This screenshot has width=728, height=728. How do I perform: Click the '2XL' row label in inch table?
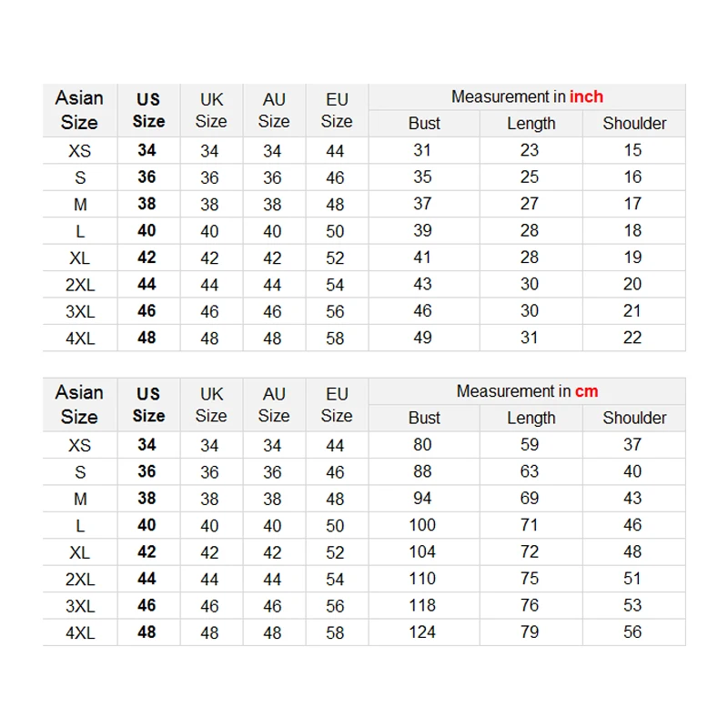click(80, 285)
